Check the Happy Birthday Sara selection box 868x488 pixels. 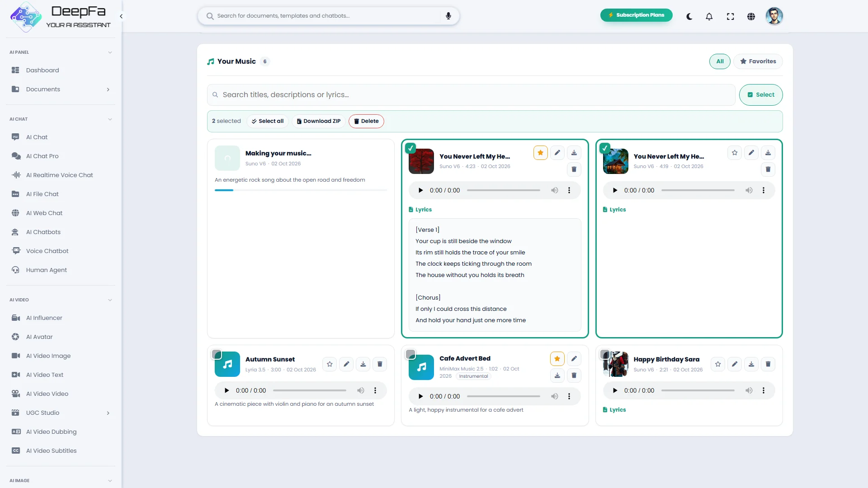click(x=604, y=354)
